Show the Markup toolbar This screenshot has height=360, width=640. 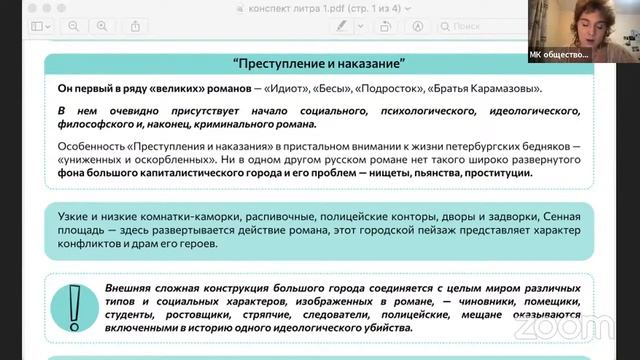click(x=418, y=27)
